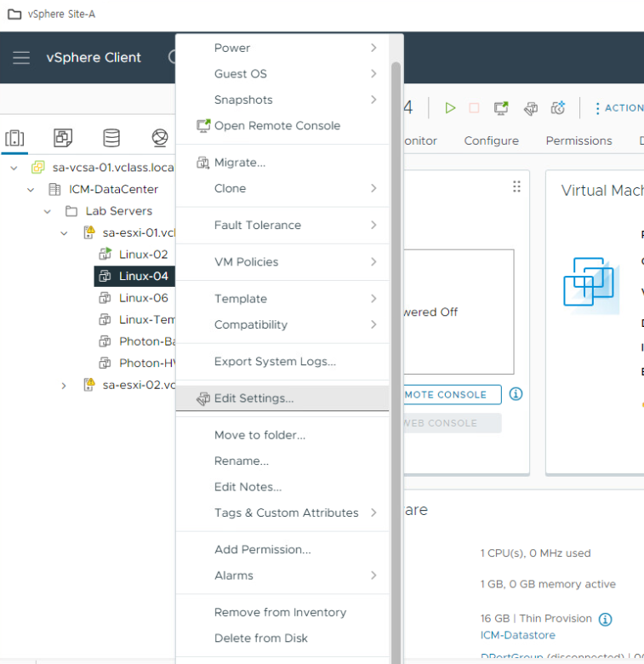Image resolution: width=644 pixels, height=664 pixels.
Task: Click sa-vcsa-01 vCenter icon
Action: [38, 167]
